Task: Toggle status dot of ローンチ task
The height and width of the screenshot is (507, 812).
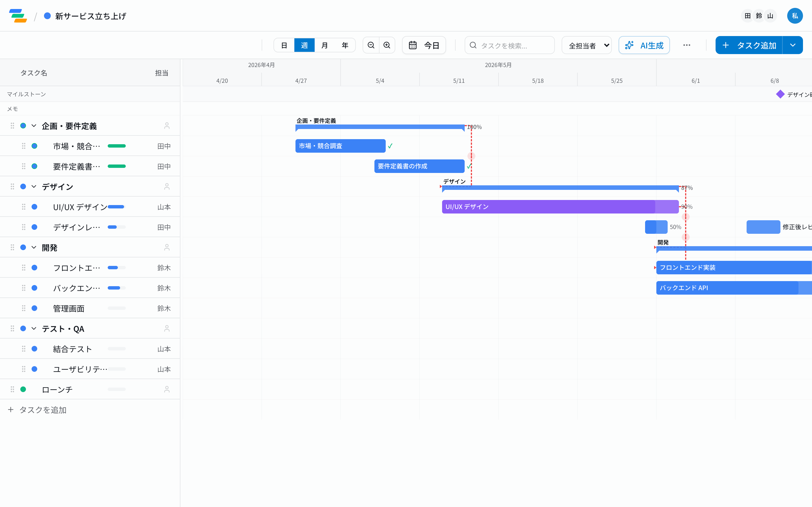Action: point(23,389)
